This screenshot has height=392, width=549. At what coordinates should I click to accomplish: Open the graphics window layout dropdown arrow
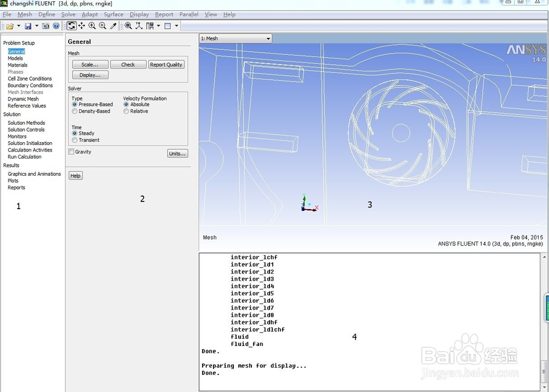click(x=176, y=26)
